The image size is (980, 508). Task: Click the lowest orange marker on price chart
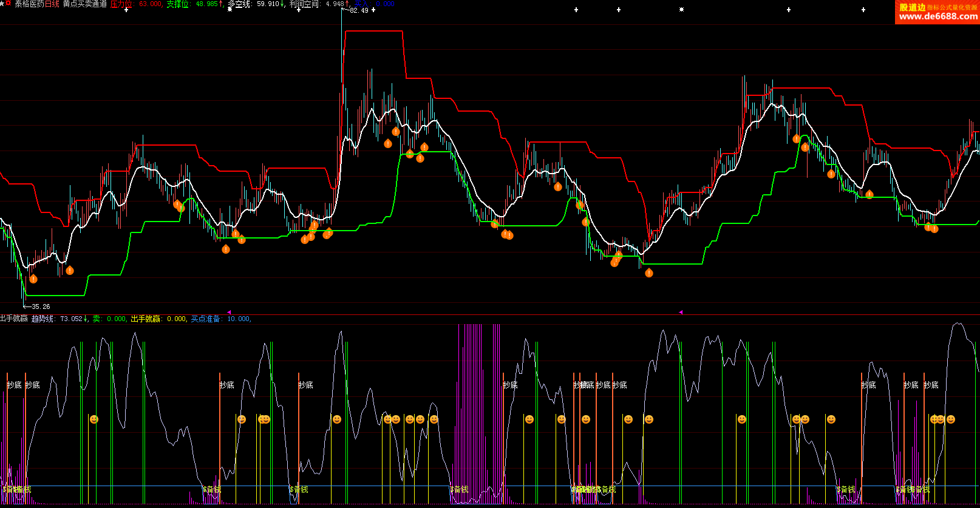coord(33,279)
